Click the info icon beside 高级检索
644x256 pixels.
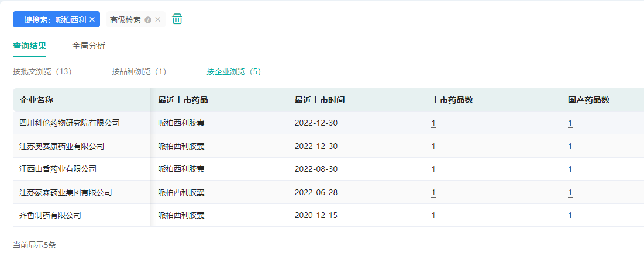pos(148,20)
